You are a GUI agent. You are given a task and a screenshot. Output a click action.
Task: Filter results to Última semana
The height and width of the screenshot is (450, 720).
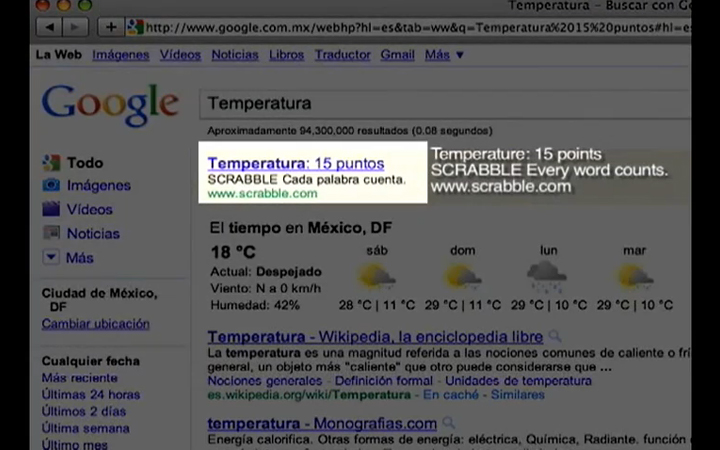pos(85,428)
